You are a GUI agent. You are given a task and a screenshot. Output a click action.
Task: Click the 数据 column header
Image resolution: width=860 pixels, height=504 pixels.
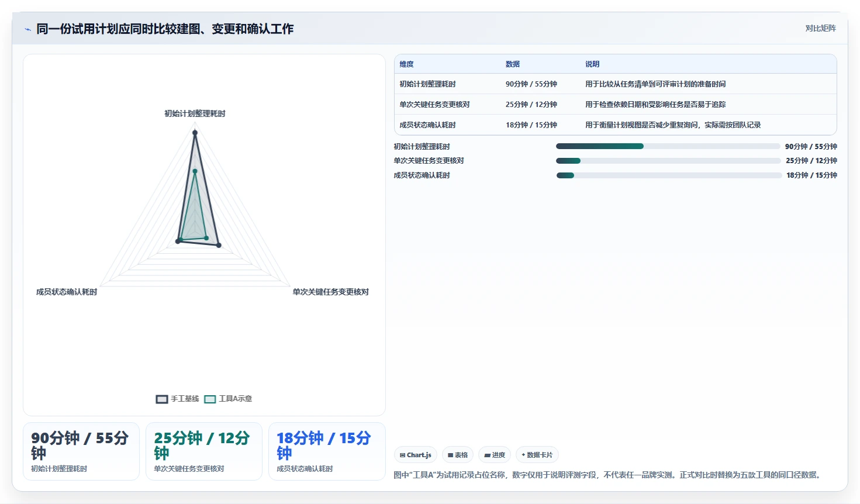pyautogui.click(x=513, y=64)
